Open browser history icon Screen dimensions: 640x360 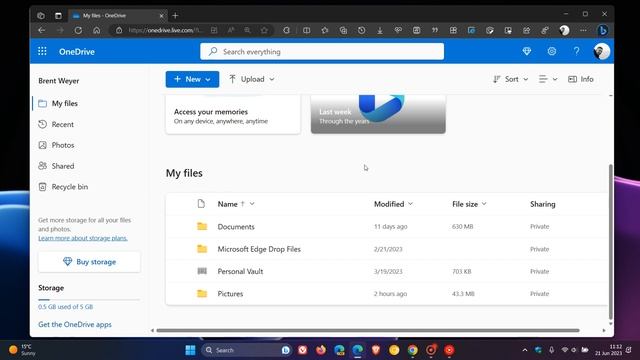click(361, 30)
